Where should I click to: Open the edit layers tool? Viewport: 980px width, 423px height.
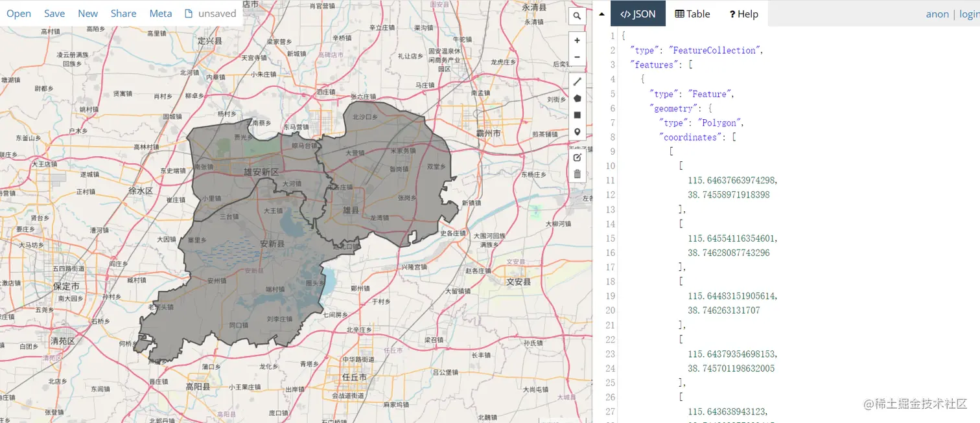coord(577,157)
